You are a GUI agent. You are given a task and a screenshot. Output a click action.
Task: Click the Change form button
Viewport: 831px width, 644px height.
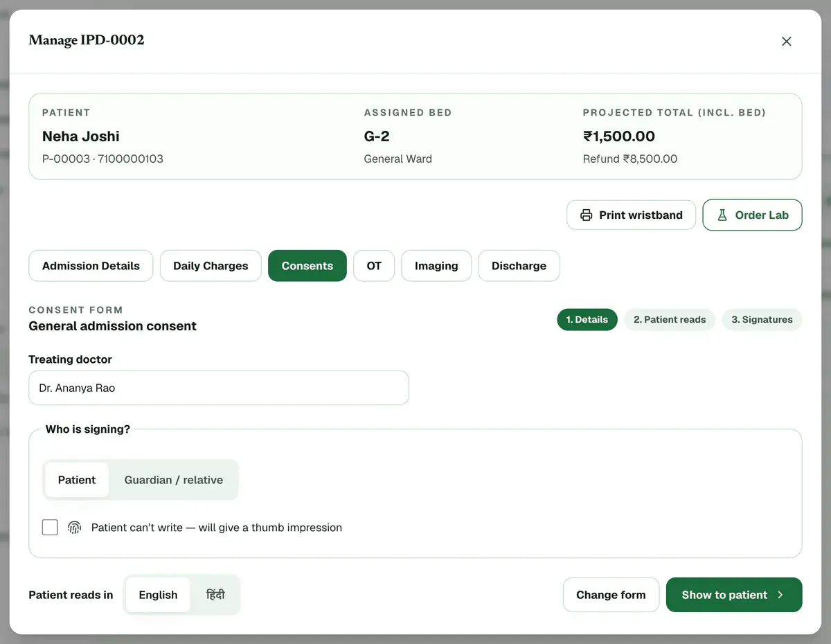(611, 595)
